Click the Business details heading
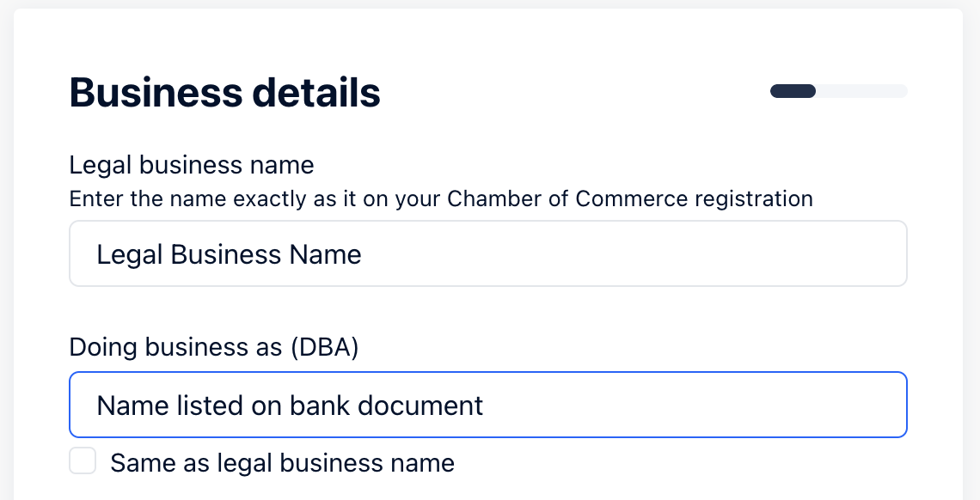Screen dimensions: 980x500 224,92
